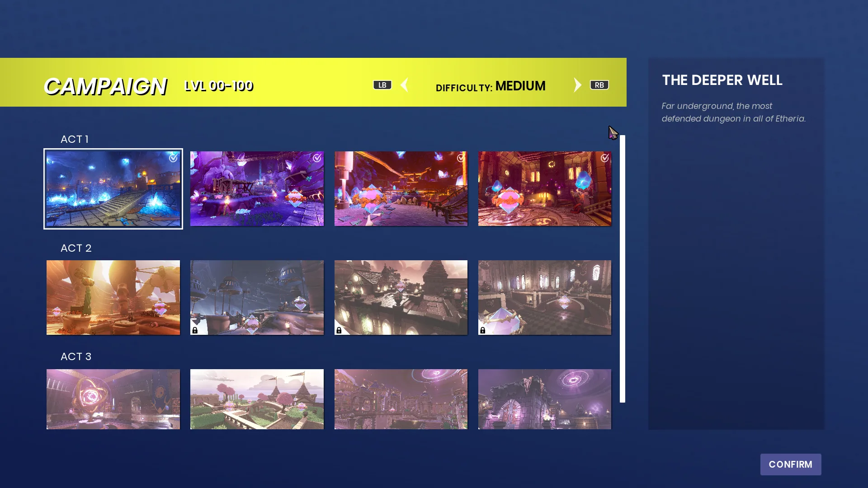Select the third Act 2 locked map
The height and width of the screenshot is (488, 868).
tap(401, 297)
